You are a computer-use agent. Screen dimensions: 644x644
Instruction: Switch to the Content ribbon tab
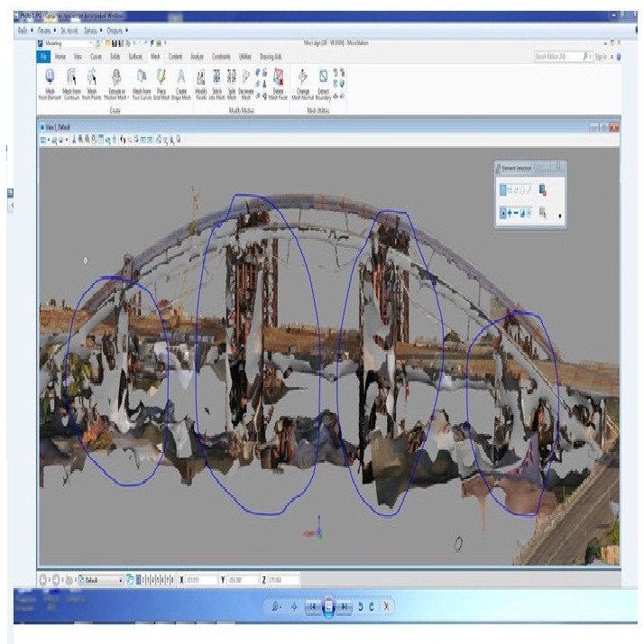tap(175, 57)
